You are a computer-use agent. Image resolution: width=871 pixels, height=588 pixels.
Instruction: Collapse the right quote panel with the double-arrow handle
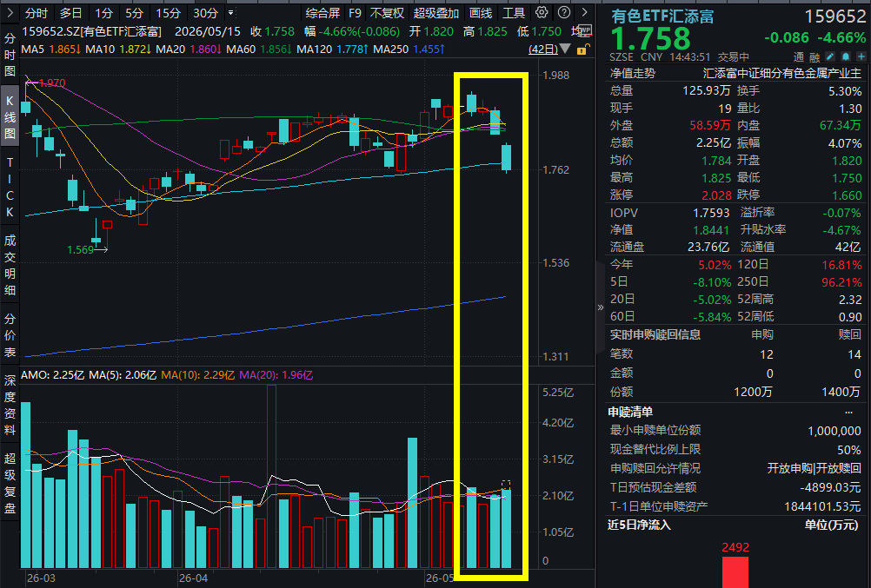point(600,307)
